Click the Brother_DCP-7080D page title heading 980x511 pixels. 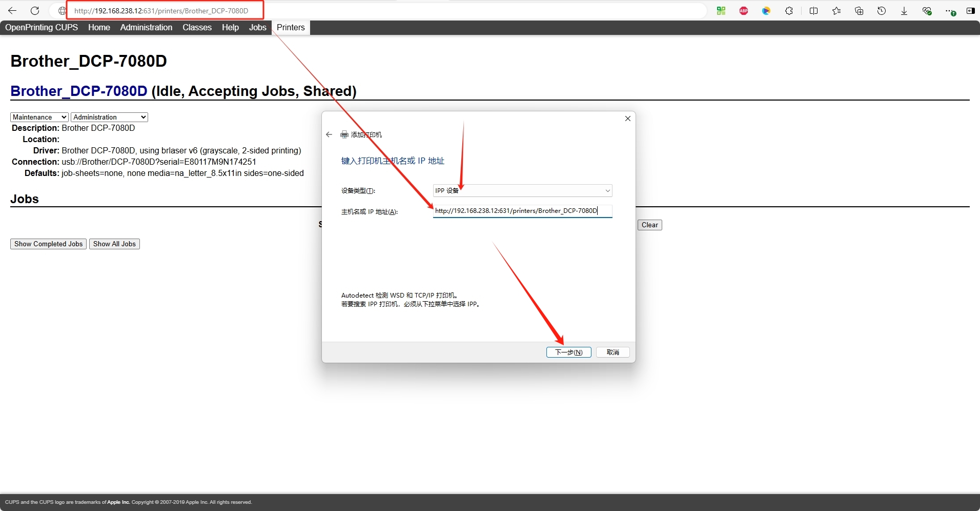click(89, 61)
